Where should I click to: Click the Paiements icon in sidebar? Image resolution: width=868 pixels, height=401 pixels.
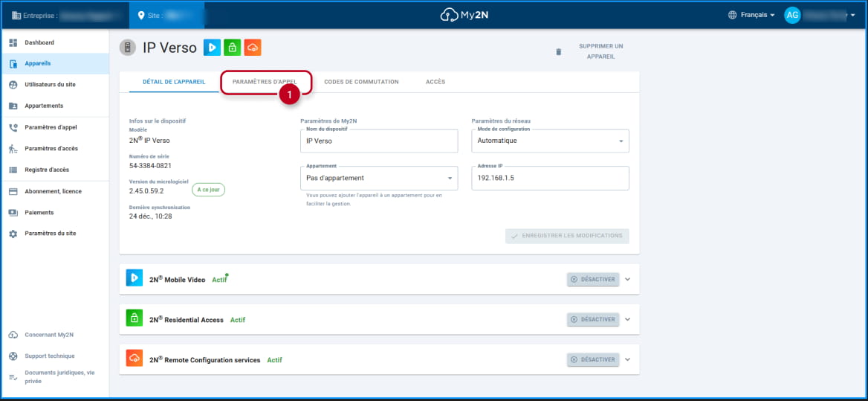(13, 213)
